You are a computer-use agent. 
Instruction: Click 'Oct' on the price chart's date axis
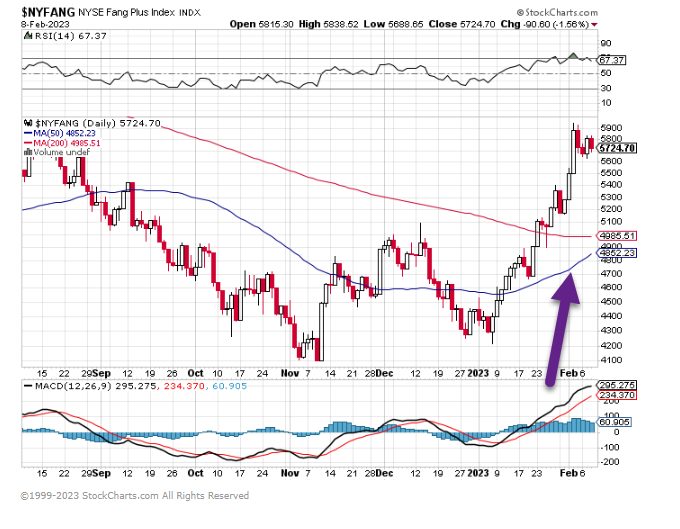195,373
